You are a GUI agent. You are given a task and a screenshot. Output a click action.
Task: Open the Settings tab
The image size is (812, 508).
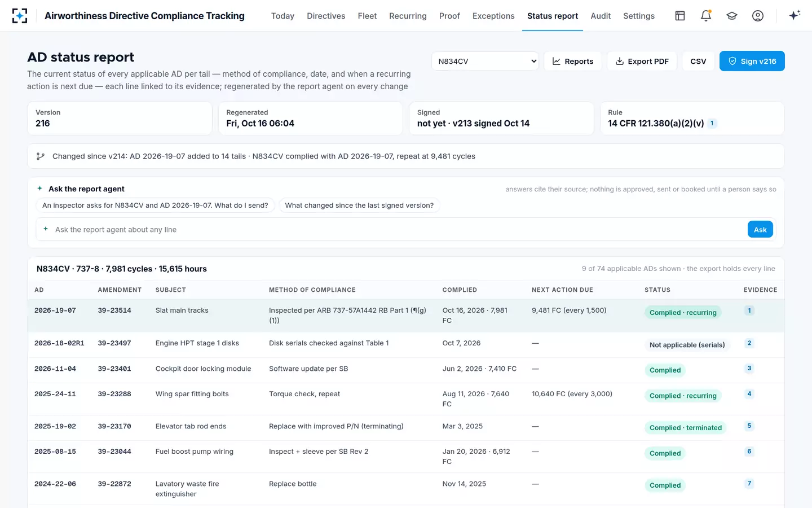[639, 16]
